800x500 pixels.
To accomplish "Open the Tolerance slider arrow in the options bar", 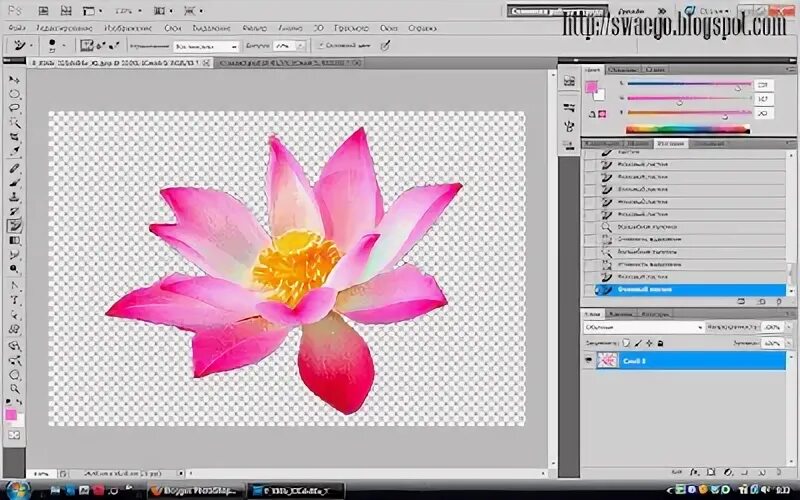I will (x=301, y=46).
